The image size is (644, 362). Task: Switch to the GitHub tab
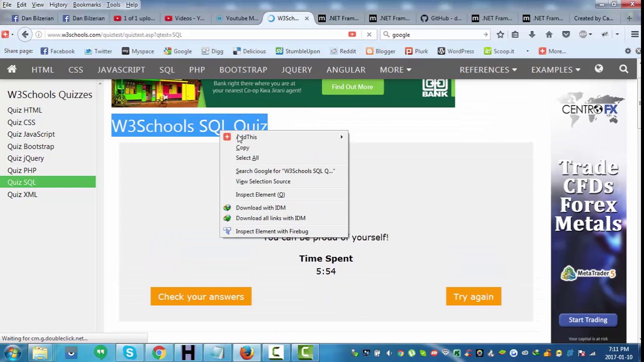(x=441, y=19)
